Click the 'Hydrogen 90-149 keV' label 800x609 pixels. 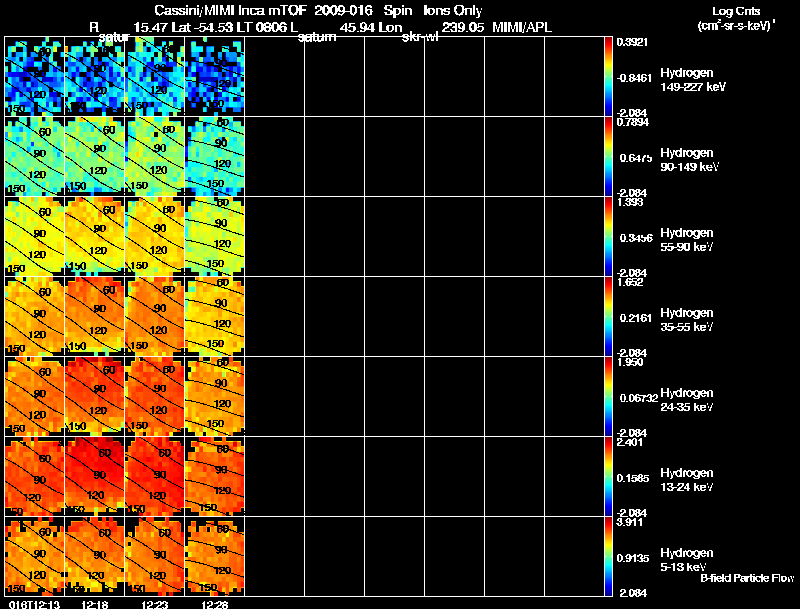689,160
